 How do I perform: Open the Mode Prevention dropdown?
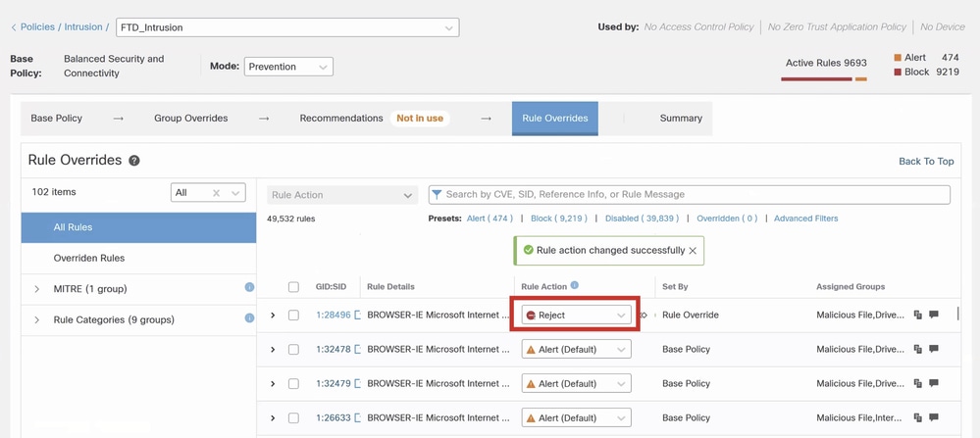coord(288,67)
